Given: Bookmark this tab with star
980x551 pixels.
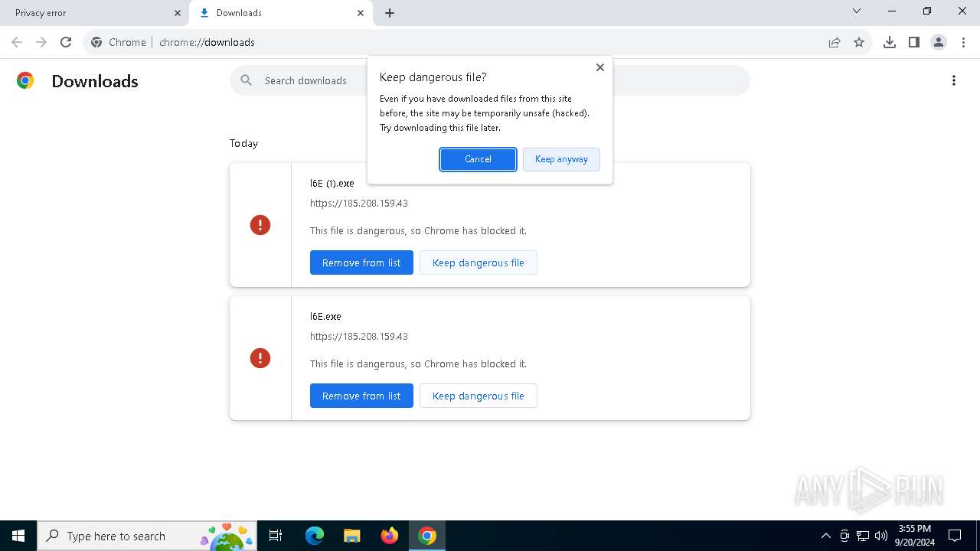Looking at the screenshot, I should coord(859,42).
